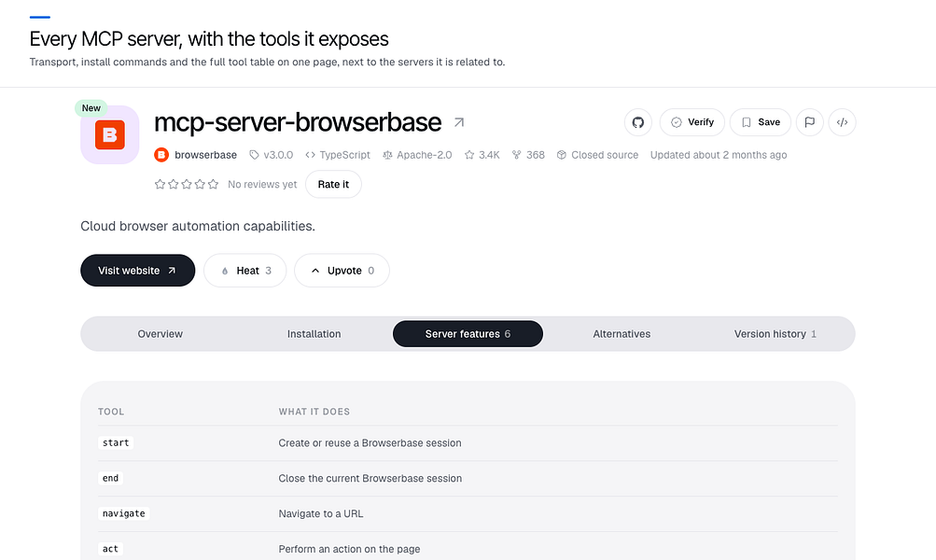Select the Server features tab
The image size is (936, 560).
tap(468, 334)
